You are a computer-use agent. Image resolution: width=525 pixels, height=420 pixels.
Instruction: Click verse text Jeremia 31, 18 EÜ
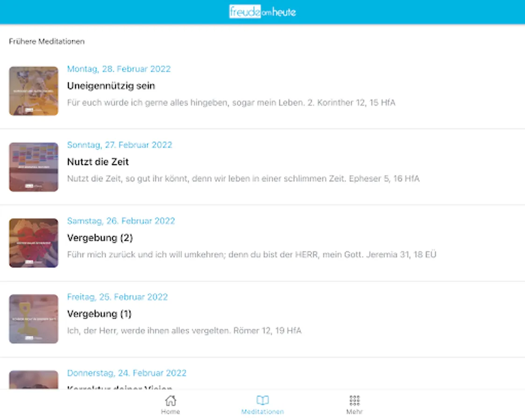pos(401,254)
